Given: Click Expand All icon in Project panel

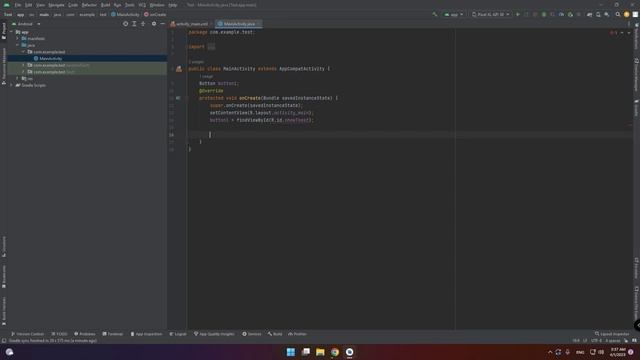Looking at the screenshot, I should [x=134, y=24].
